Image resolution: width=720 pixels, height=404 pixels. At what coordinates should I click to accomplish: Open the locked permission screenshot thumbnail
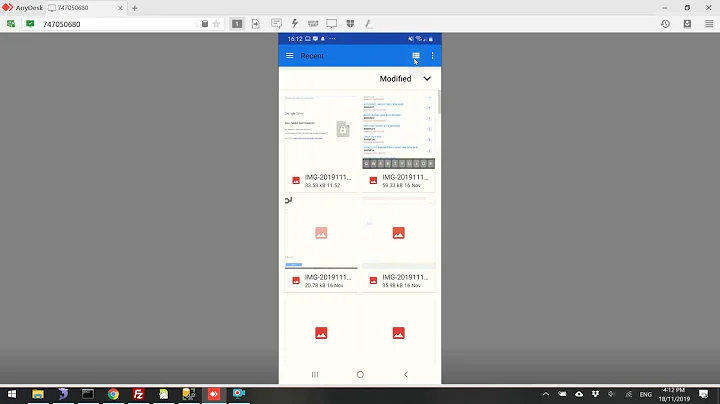coord(321,131)
